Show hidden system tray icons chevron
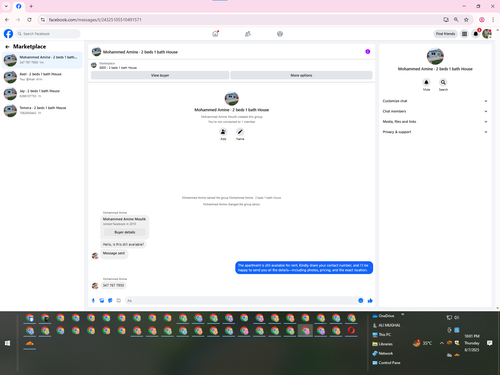 point(442,343)
